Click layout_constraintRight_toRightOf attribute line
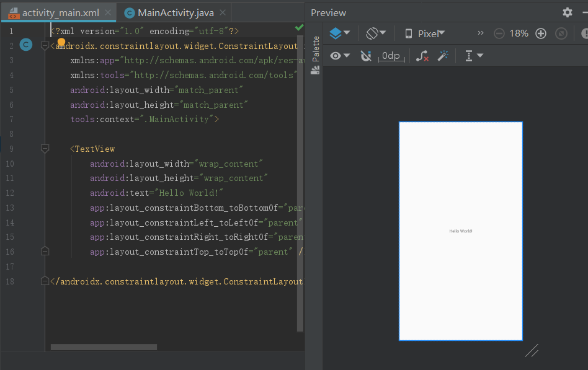The width and height of the screenshot is (588, 370). pos(197,237)
